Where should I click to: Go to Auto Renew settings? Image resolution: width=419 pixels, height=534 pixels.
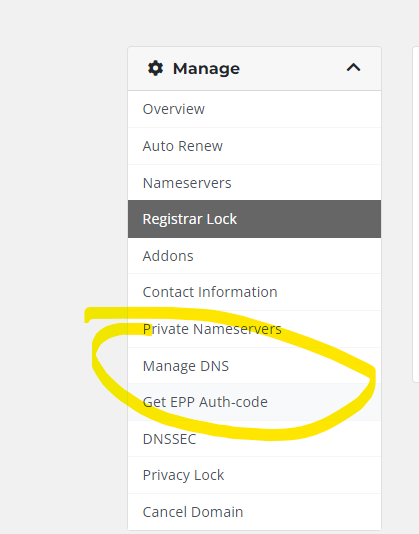tap(254, 146)
